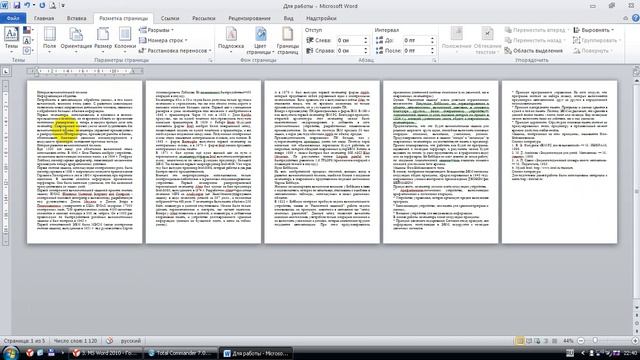This screenshot has width=640, height=360.
Task: Click the spell check status icon
Action: [x=109, y=340]
